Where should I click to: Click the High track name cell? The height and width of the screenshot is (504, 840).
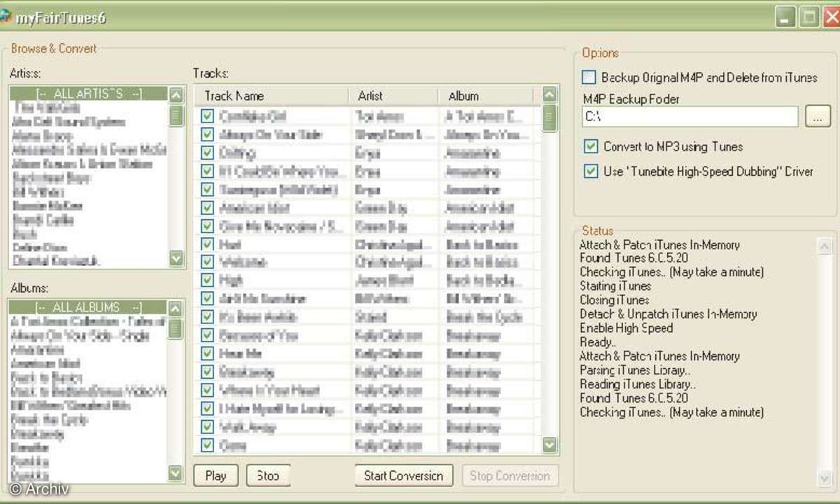click(x=231, y=281)
